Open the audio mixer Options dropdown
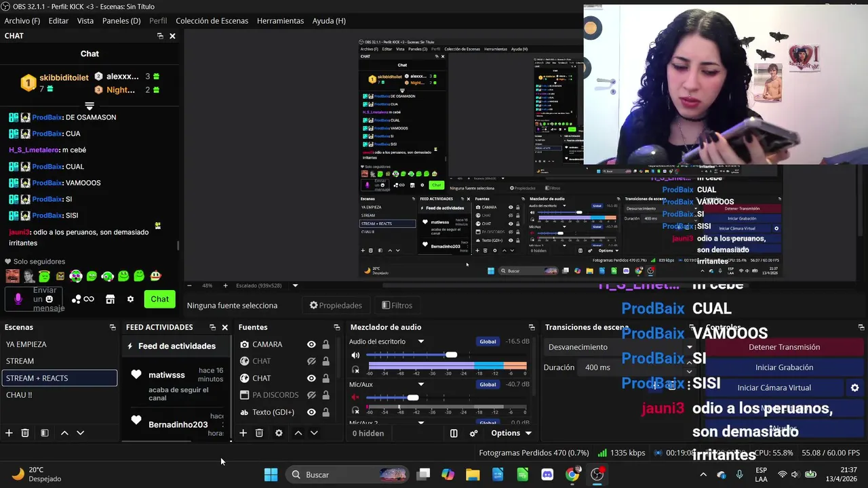Image resolution: width=868 pixels, height=488 pixels. (x=511, y=433)
